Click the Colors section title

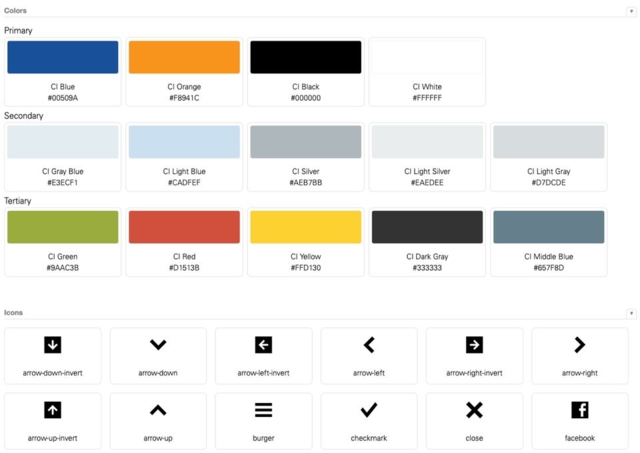click(x=16, y=11)
